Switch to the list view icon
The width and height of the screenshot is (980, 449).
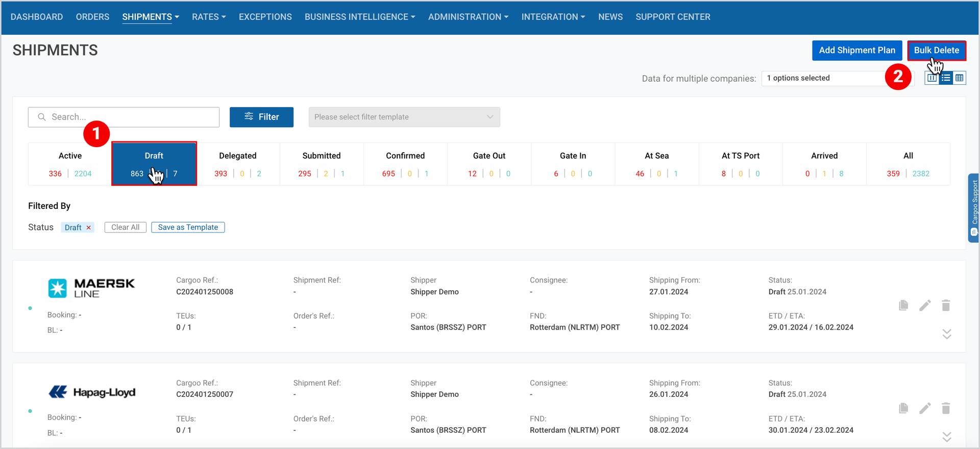(x=946, y=78)
